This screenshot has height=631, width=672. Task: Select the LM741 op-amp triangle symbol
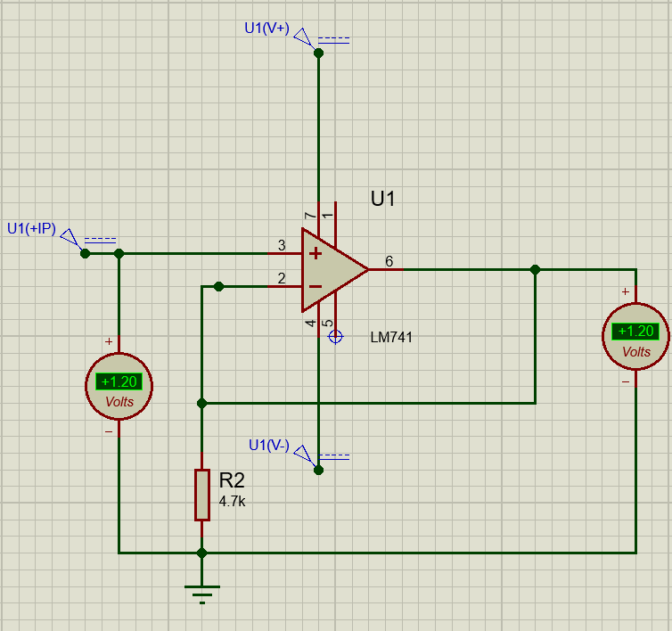point(334,270)
